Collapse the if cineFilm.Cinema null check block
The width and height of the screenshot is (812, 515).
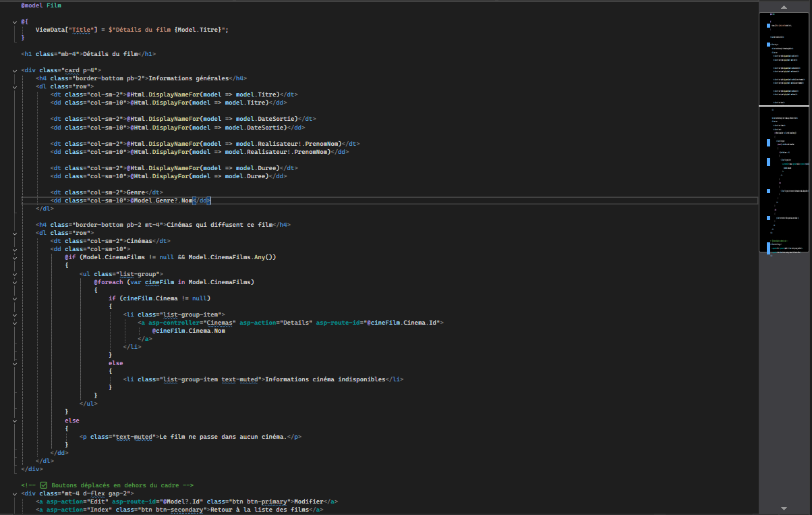pyautogui.click(x=14, y=298)
